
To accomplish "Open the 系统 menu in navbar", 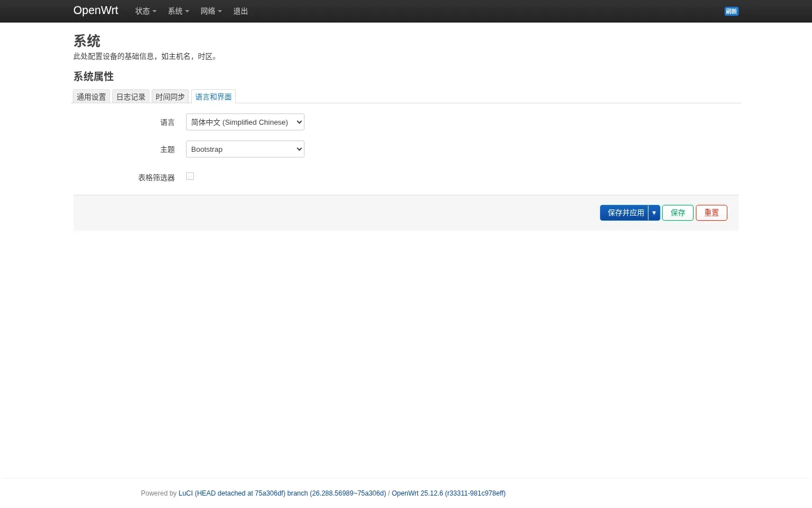I will coord(179,11).
